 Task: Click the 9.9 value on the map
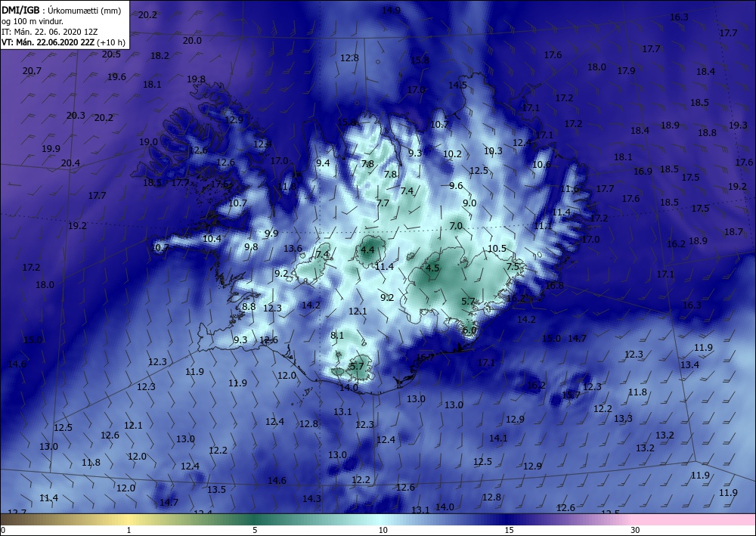click(x=271, y=234)
